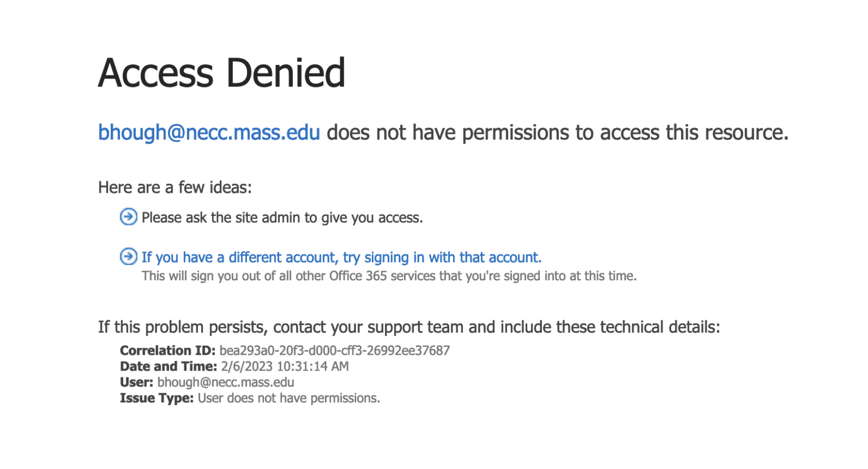Click the User label in technical details
The image size is (868, 469).
137,382
